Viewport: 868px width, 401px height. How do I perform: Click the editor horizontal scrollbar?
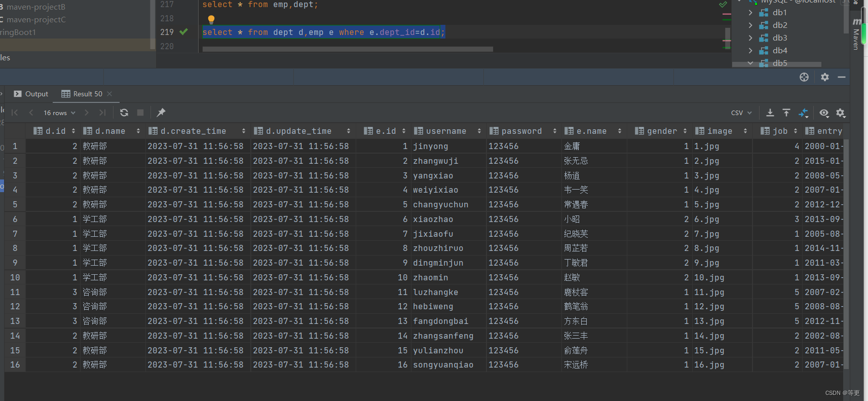[348, 49]
